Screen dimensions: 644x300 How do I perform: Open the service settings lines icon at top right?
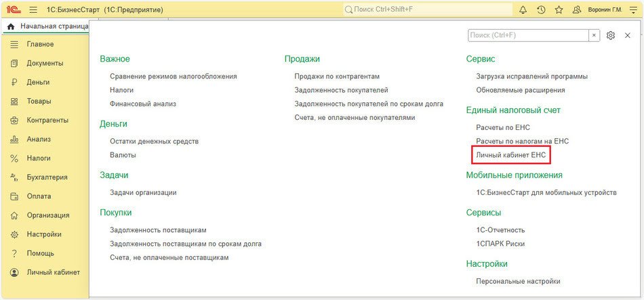point(633,9)
